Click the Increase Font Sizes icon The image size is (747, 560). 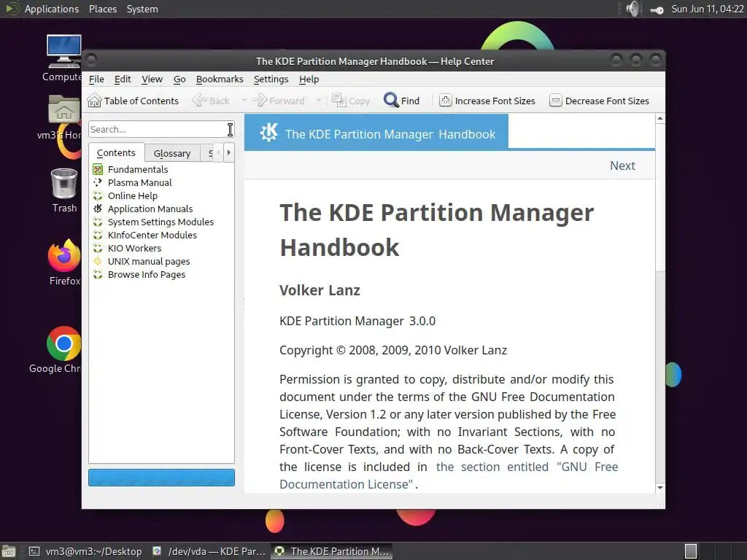(446, 101)
